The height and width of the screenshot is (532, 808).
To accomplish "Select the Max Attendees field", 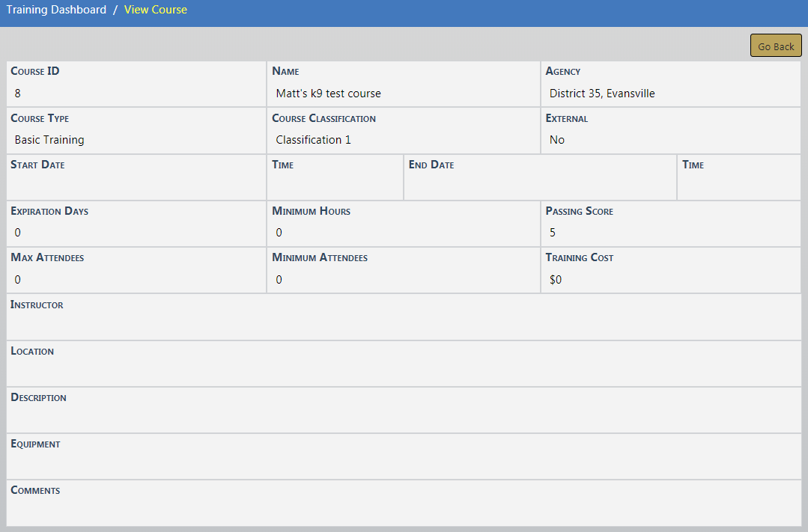I will click(136, 278).
